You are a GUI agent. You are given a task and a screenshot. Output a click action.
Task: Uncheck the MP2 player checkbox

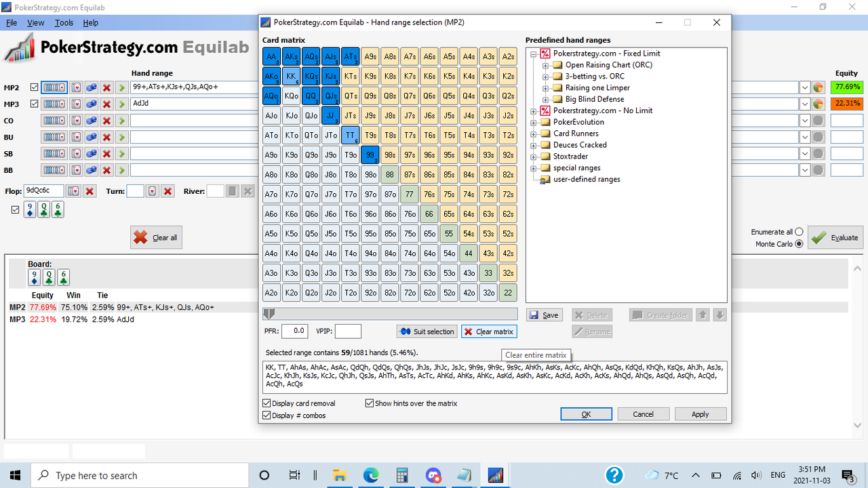click(x=35, y=87)
